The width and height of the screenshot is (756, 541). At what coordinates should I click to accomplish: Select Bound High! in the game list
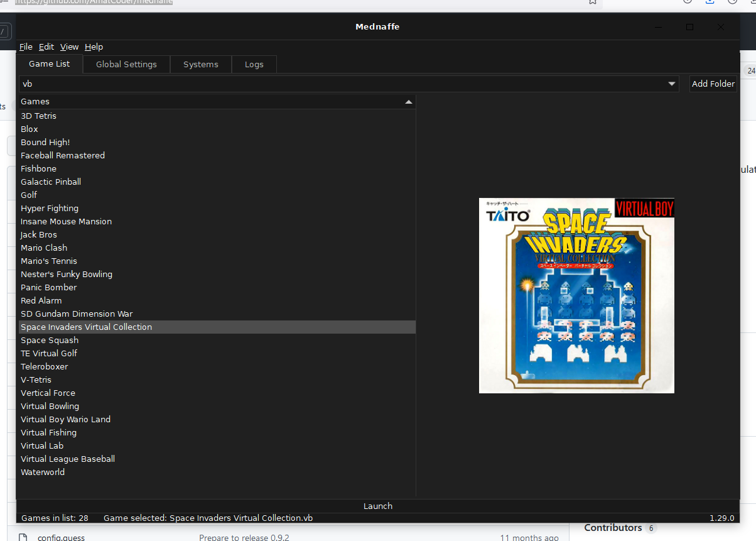[x=217, y=142]
